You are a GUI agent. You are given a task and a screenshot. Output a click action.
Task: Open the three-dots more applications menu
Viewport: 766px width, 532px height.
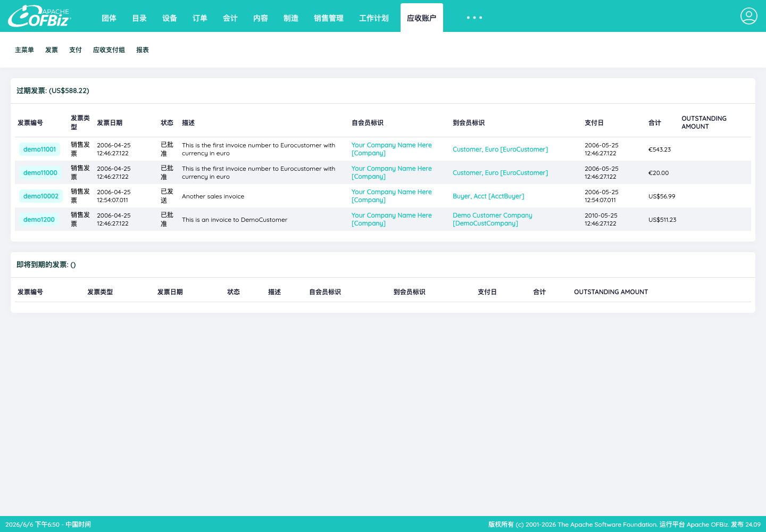point(474,18)
